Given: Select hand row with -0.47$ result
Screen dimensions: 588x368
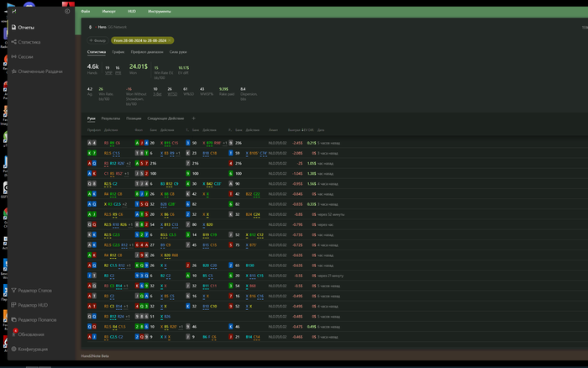Looking at the screenshot, I should point(333,326).
